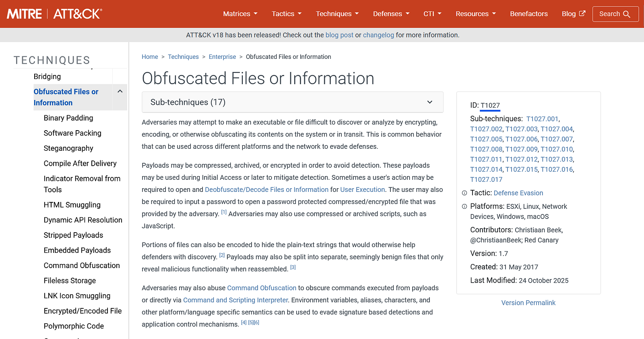Screen dimensions: 644x339
Task: Expand the Sub-techniques (17) panel
Action: (293, 102)
